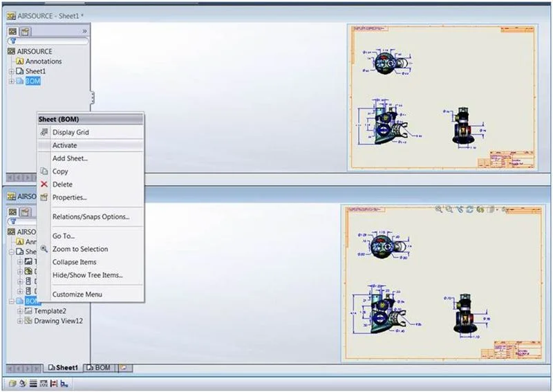Image resolution: width=553 pixels, height=392 pixels.
Task: Select Template2 in the bottom tree
Action: [46, 311]
